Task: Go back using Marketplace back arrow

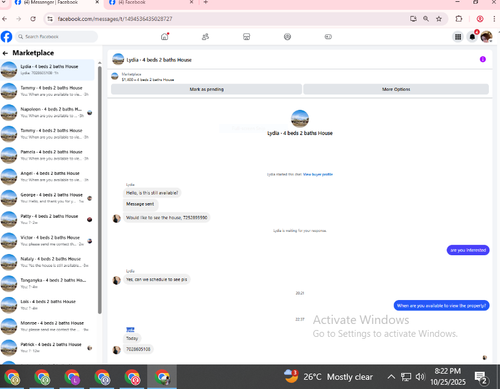Action: (x=5, y=53)
